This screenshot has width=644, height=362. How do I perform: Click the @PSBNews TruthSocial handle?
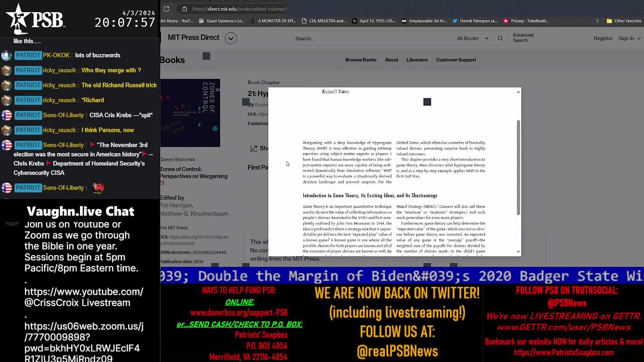(568, 303)
